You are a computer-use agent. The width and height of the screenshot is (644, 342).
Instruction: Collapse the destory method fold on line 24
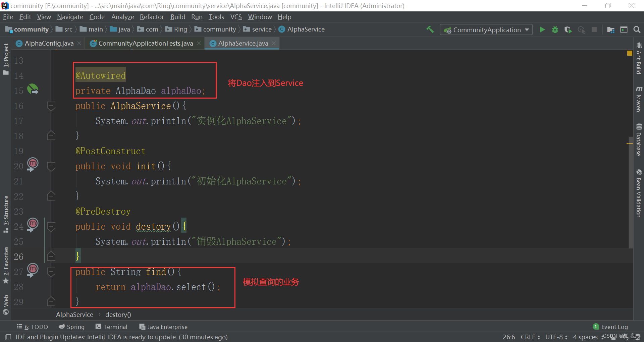point(51,227)
